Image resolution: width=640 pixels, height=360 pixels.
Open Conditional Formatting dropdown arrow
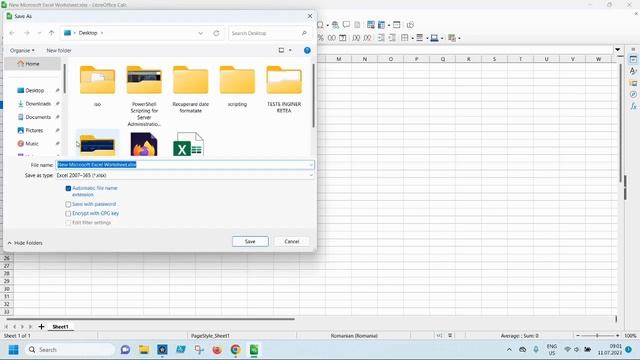pos(459,38)
